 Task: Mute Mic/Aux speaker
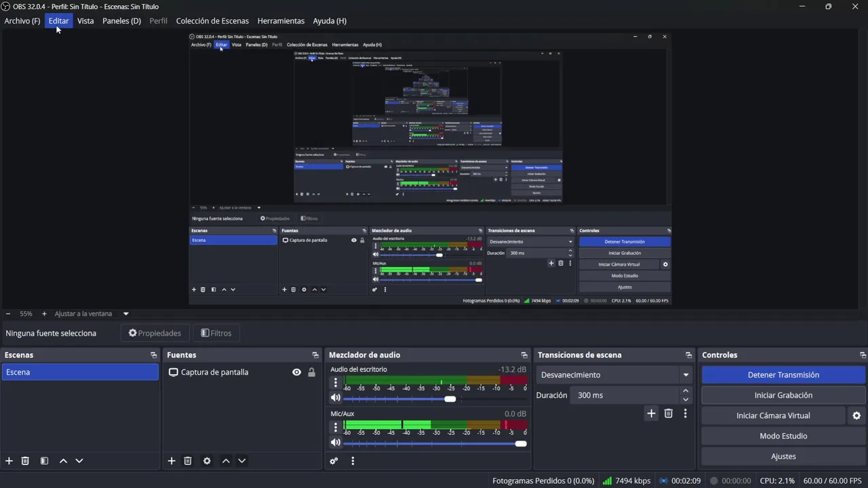click(336, 443)
